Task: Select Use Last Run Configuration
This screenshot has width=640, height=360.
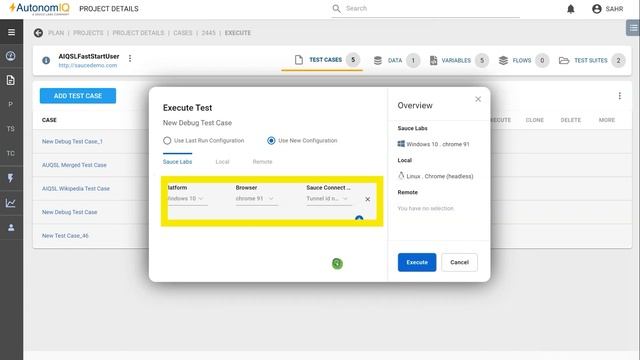Action: (203, 140)
